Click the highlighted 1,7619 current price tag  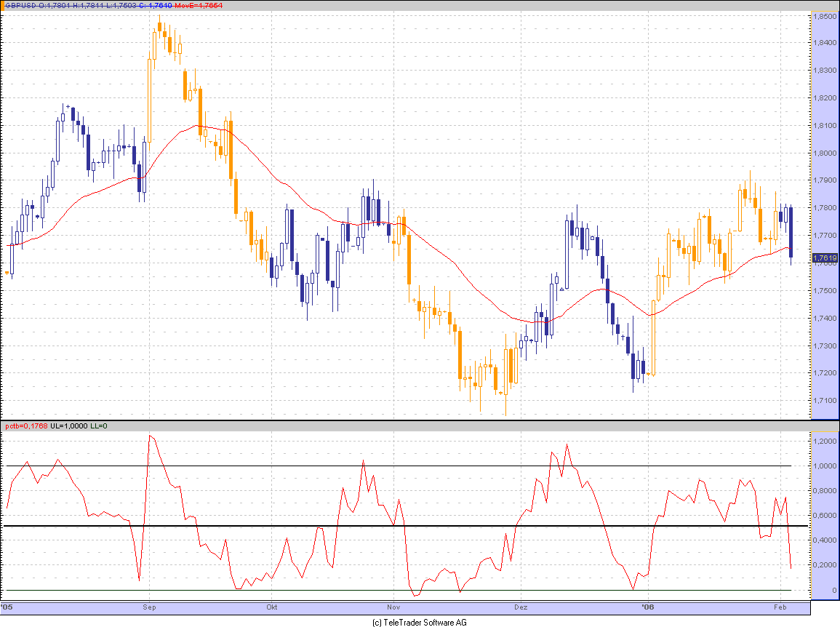(x=825, y=257)
